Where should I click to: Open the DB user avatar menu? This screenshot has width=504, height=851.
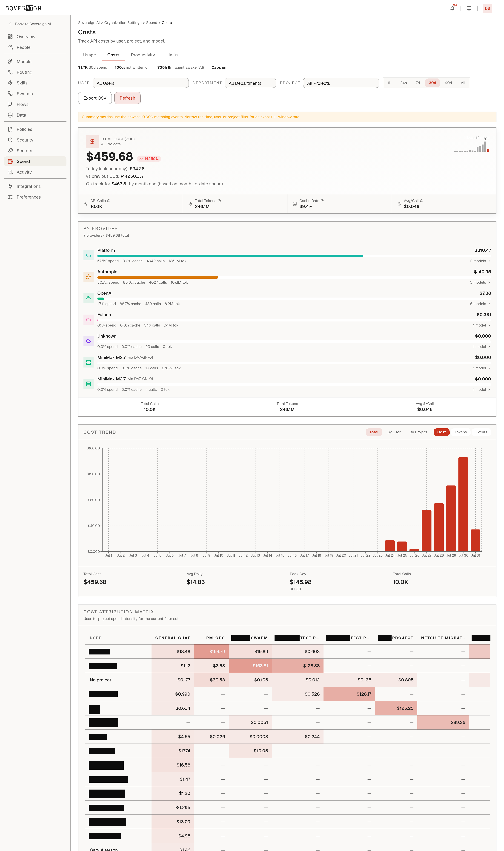[487, 8]
